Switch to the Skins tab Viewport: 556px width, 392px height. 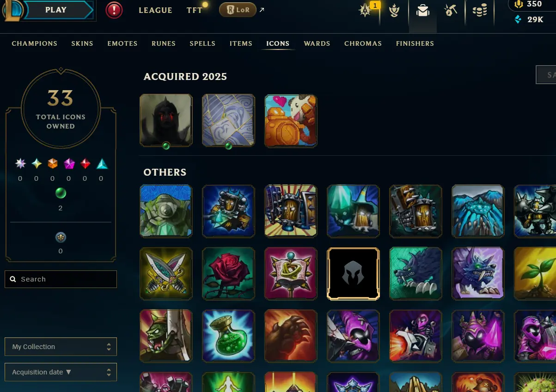[x=82, y=43]
